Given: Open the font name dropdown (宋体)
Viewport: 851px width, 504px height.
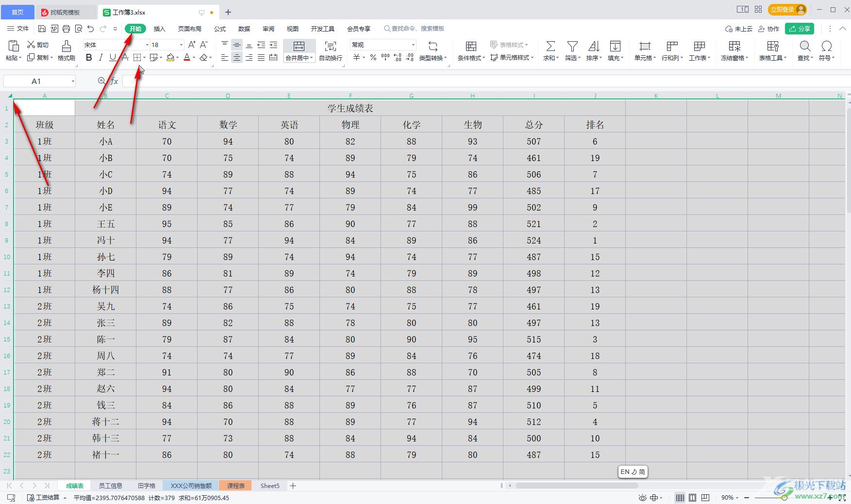Looking at the screenshot, I should [147, 45].
